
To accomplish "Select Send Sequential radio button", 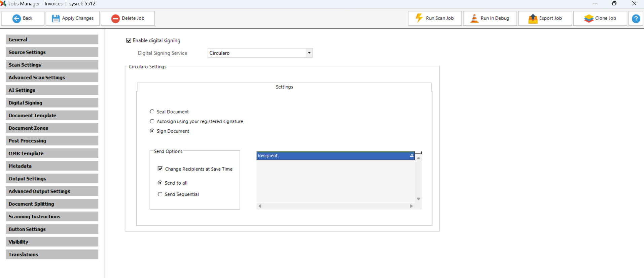I will [160, 194].
